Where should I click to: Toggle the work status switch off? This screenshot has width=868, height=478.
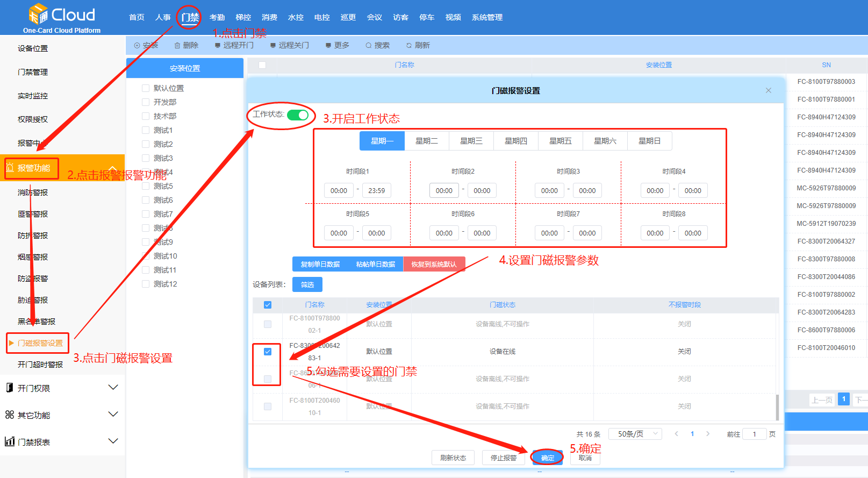tap(297, 115)
